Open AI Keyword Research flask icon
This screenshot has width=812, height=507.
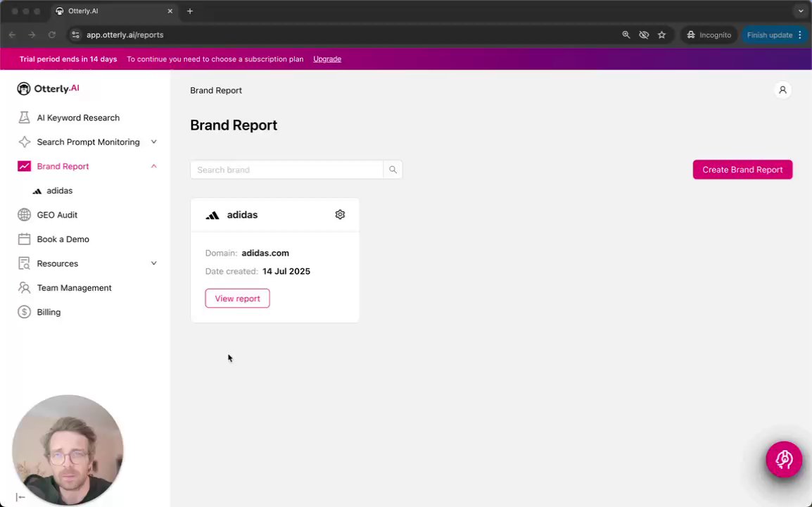(24, 118)
